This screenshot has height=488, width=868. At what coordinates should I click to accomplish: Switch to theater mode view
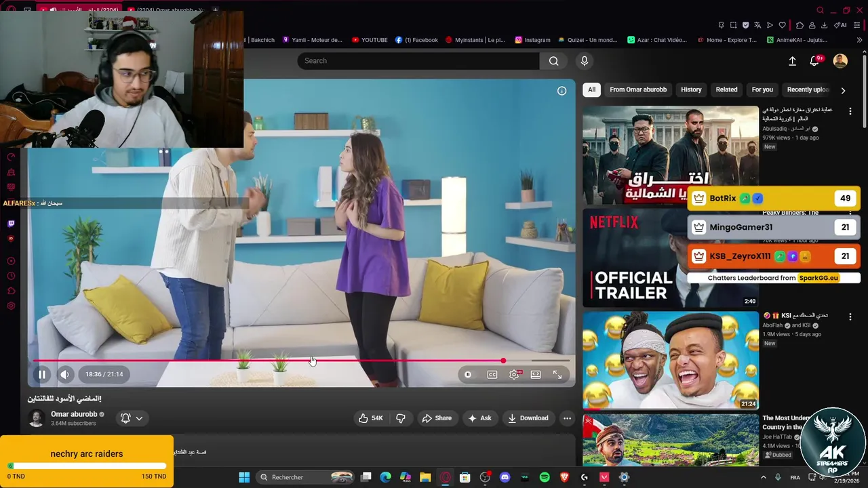coord(536,374)
